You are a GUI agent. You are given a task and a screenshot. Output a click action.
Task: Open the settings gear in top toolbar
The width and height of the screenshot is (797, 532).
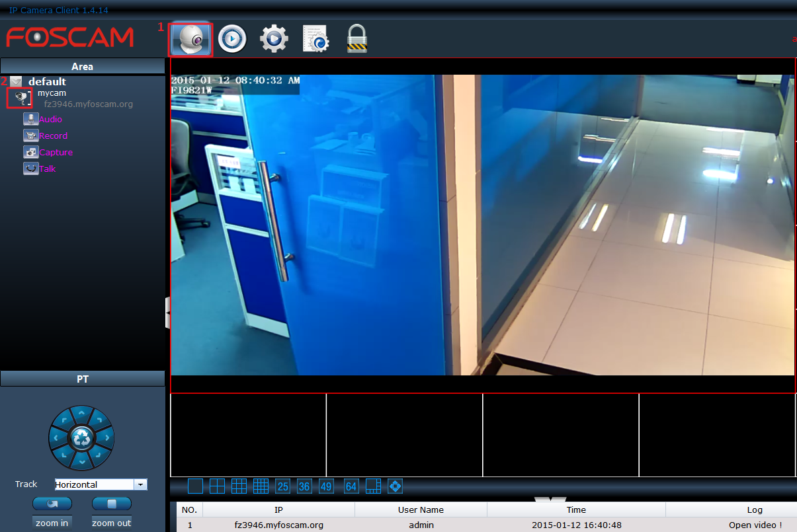[274, 39]
